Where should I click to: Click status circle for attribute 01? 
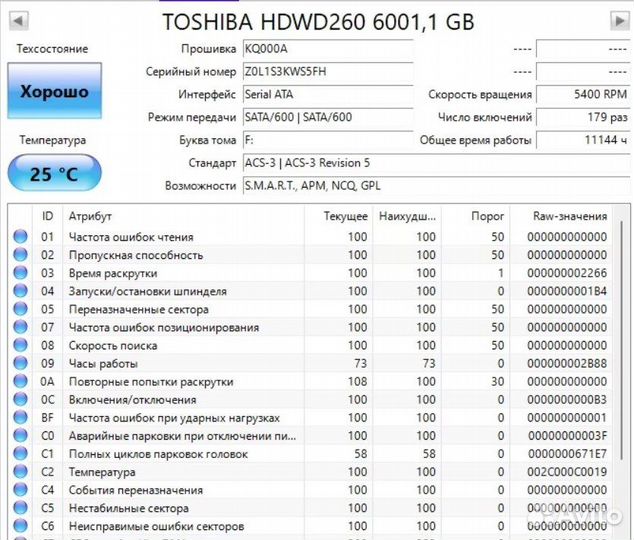20,236
